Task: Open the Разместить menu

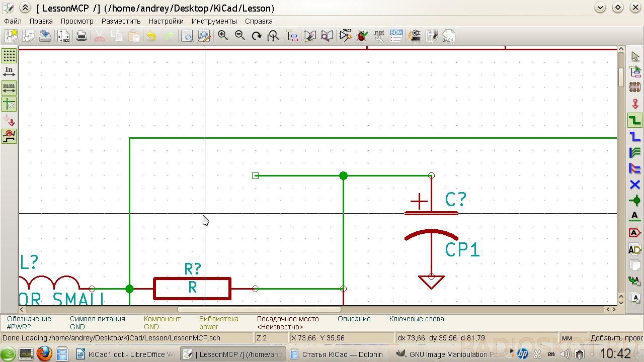Action: coord(121,21)
